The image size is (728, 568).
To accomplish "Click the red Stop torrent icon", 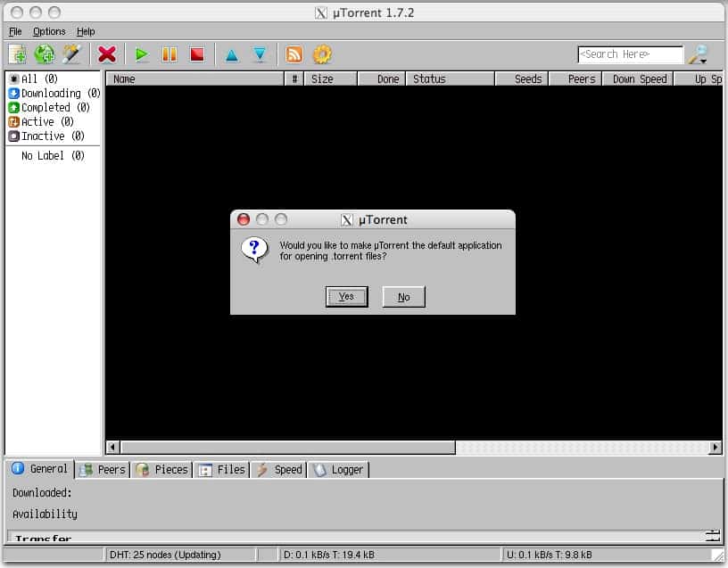I will click(197, 54).
